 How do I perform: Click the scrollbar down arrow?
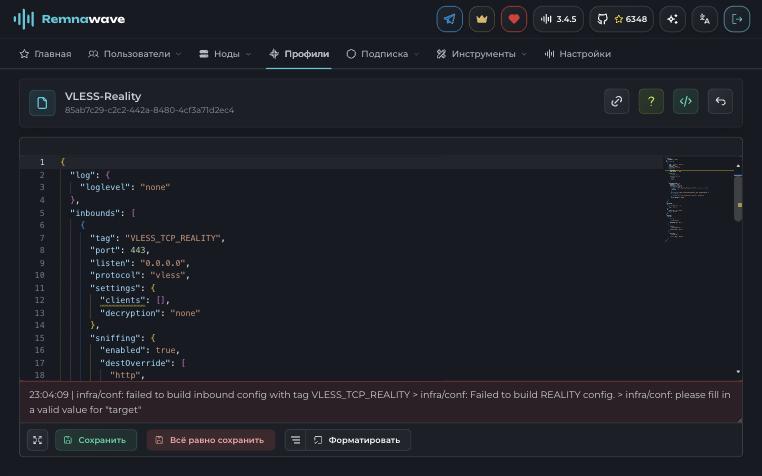tap(738, 372)
